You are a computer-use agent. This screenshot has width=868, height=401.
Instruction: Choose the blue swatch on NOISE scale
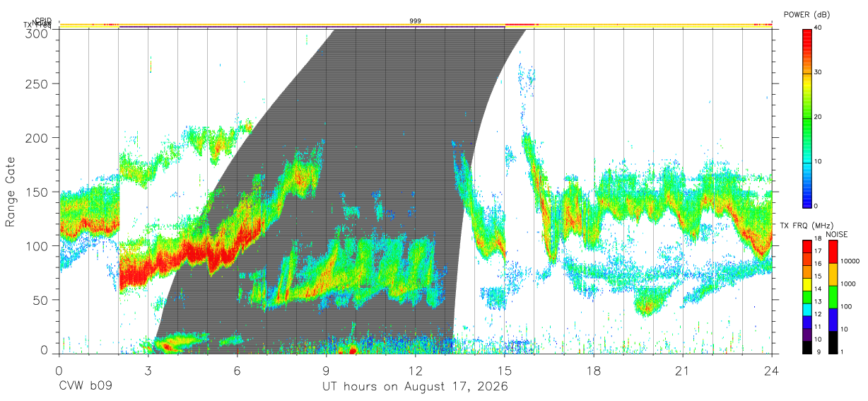click(x=833, y=319)
